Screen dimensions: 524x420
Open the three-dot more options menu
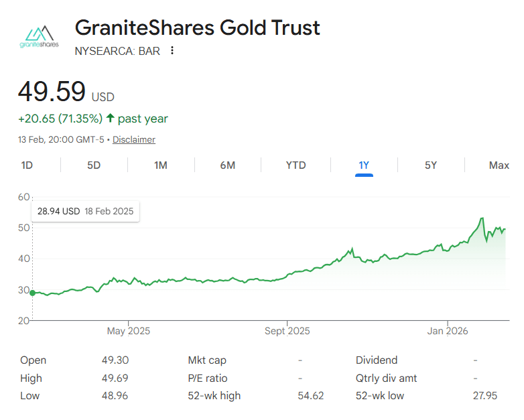pos(172,50)
